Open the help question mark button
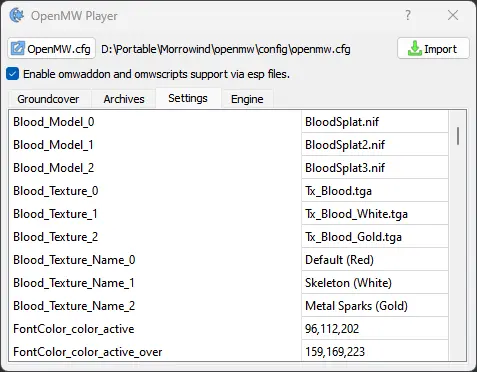Viewport: 477px width, 372px height. 408,15
